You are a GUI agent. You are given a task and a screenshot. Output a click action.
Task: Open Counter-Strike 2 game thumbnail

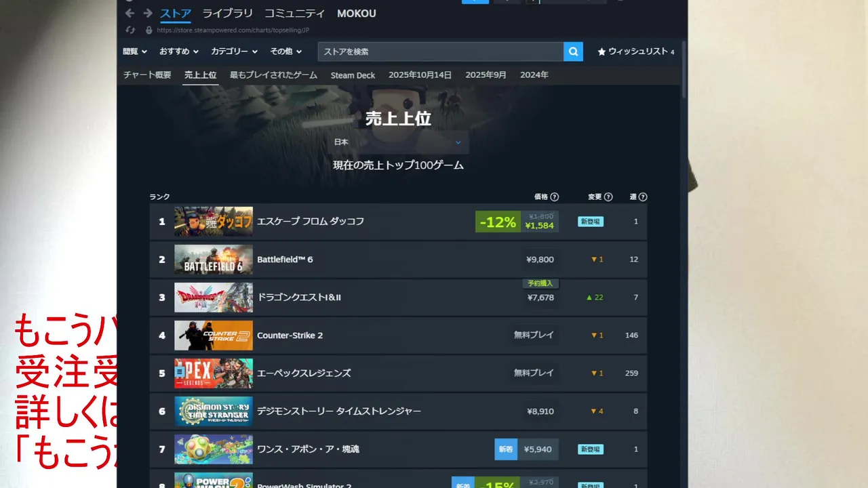[214, 335]
